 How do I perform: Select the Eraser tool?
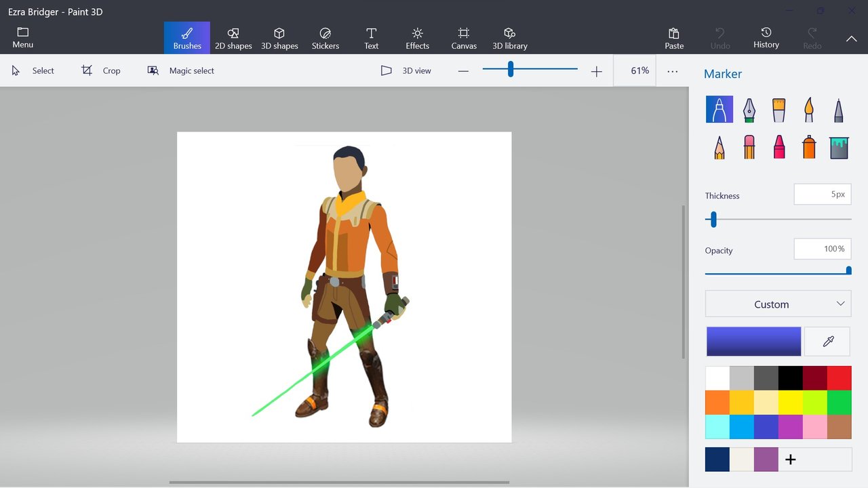click(x=749, y=146)
